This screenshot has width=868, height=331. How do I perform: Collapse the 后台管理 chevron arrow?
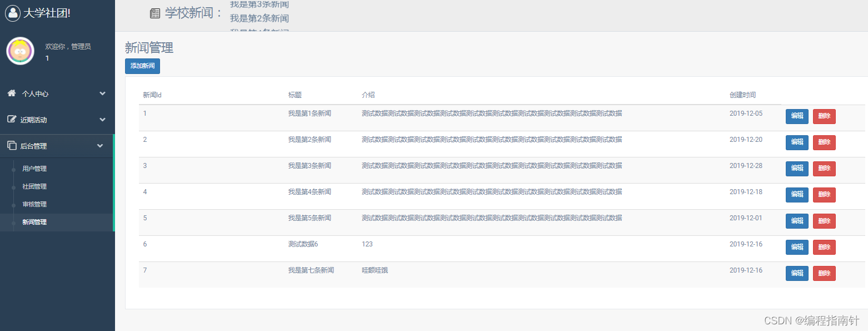coord(100,146)
